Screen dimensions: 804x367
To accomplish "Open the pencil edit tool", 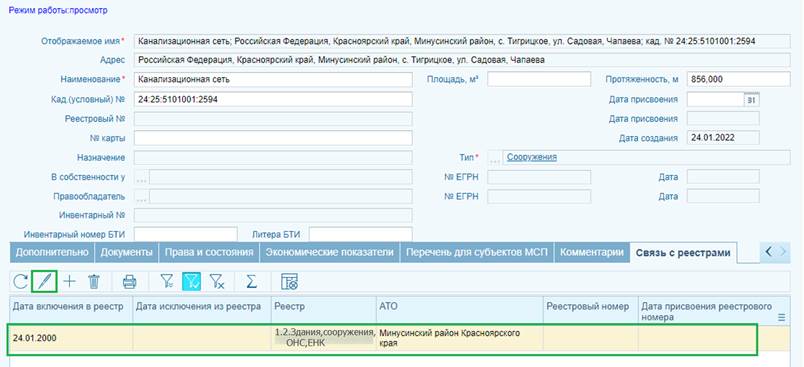I will (44, 281).
